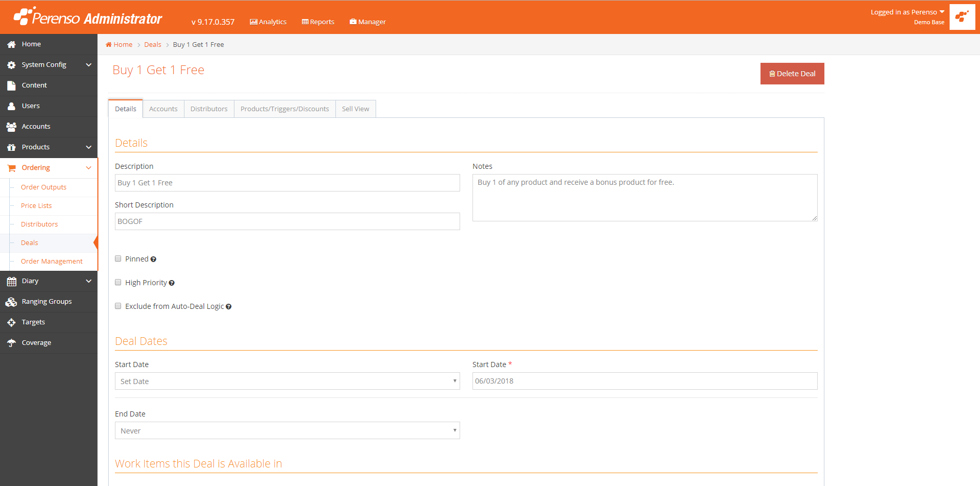
Task: Open Order Management in sidebar
Action: (x=52, y=262)
